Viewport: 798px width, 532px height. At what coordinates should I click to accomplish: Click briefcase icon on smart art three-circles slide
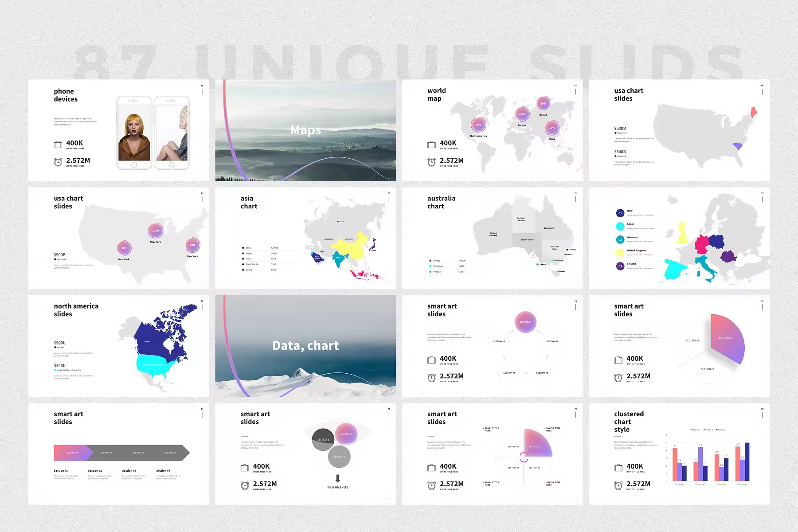(x=245, y=468)
